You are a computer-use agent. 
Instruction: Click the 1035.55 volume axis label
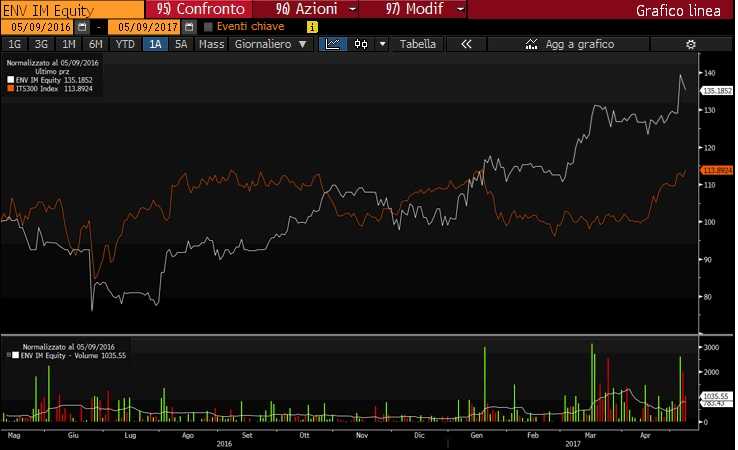[716, 396]
